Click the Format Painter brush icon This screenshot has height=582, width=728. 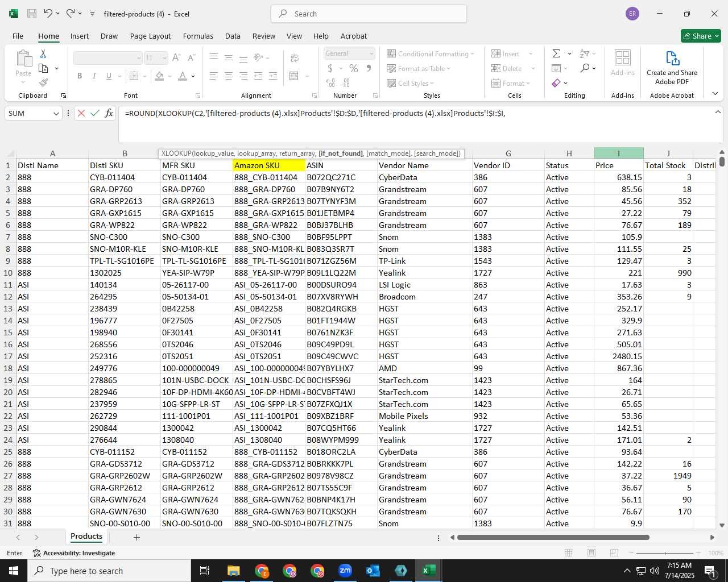43,83
